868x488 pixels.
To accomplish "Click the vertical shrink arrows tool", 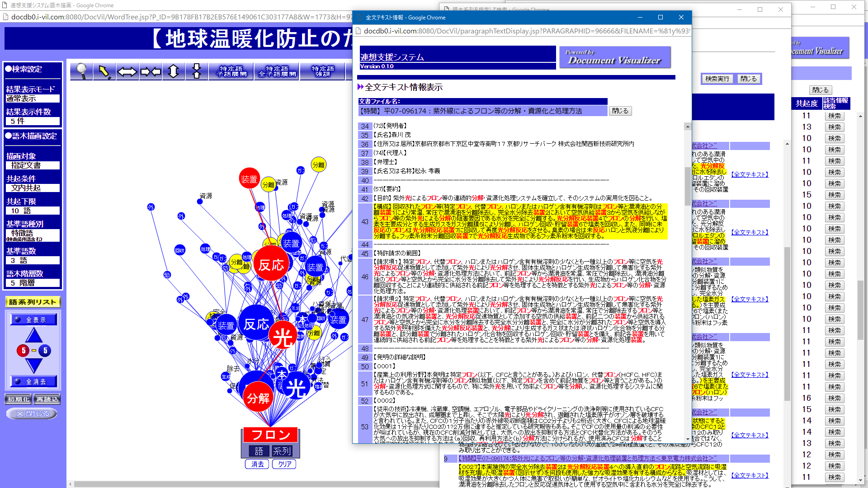I will coord(197,71).
